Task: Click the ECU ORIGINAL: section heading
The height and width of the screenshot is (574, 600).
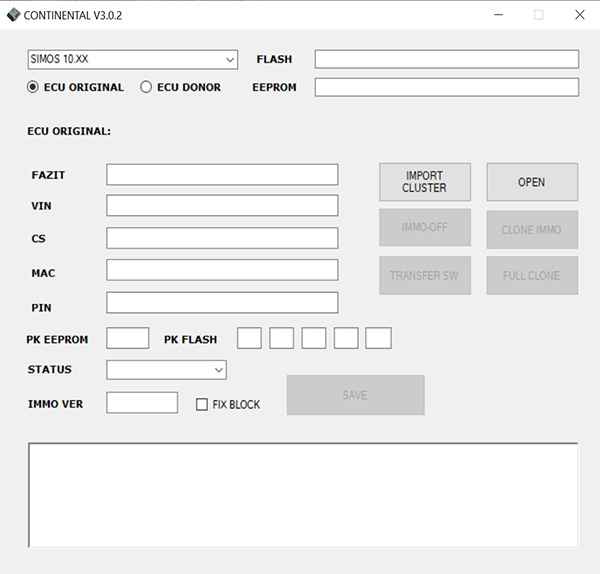Action: [x=69, y=131]
